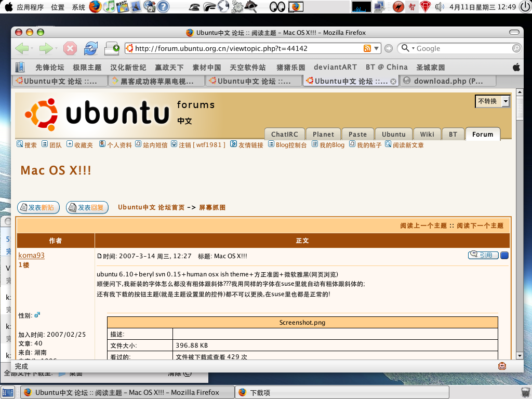
Task: Click the red ruby gem tray icon
Action: point(425,7)
